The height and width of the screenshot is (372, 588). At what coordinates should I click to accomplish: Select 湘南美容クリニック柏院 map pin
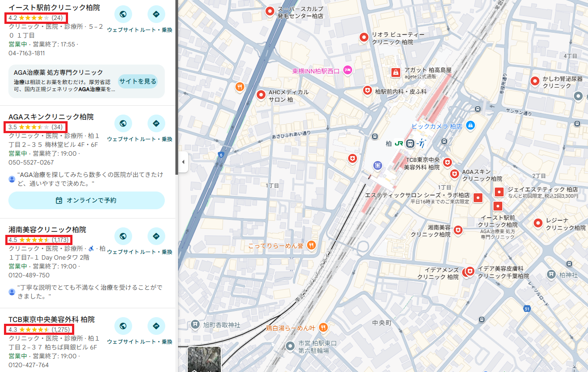[x=458, y=230]
